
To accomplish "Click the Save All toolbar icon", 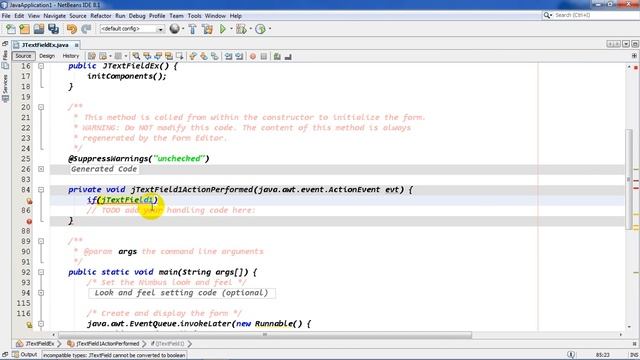I will click(53, 29).
